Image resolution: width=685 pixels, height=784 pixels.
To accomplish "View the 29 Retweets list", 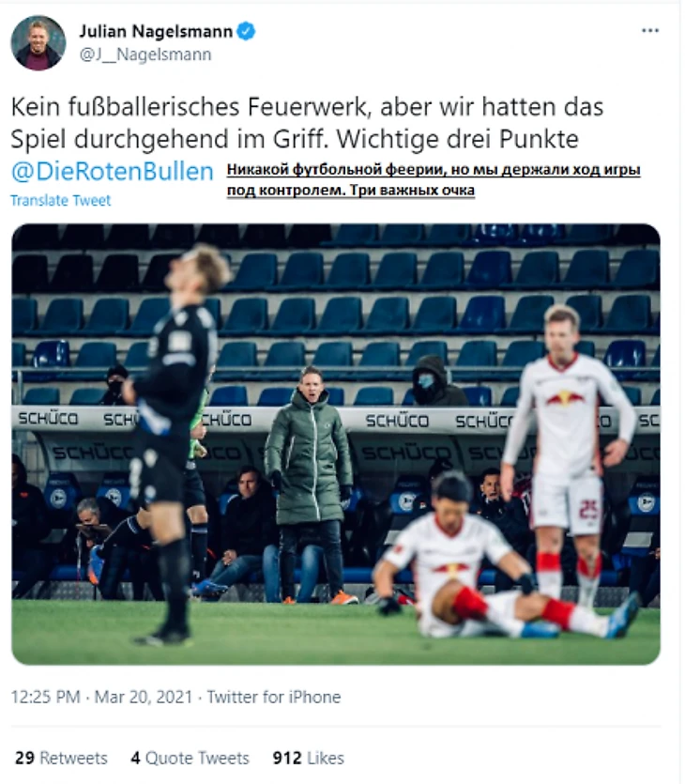I will click(x=61, y=758).
